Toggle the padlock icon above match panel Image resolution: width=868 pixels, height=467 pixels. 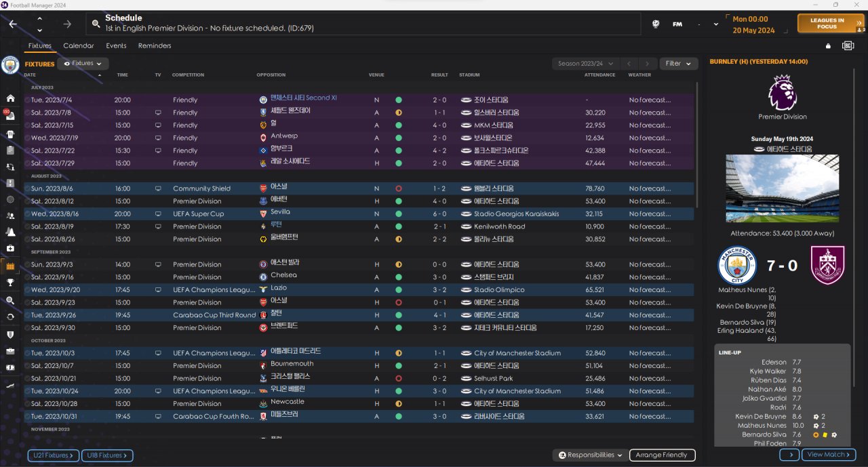(828, 46)
